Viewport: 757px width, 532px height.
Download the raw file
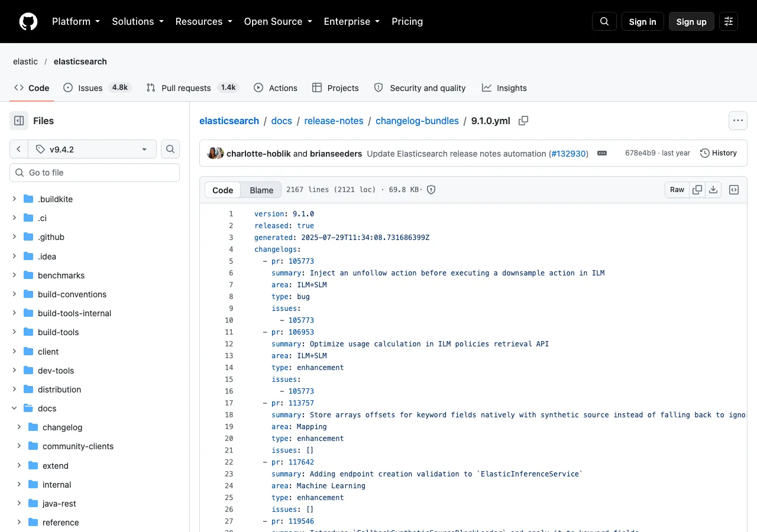(713, 190)
